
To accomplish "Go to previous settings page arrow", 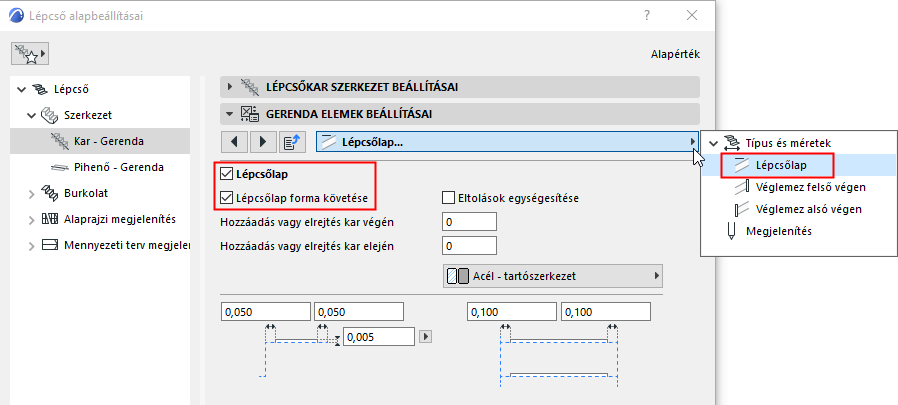I will (235, 141).
